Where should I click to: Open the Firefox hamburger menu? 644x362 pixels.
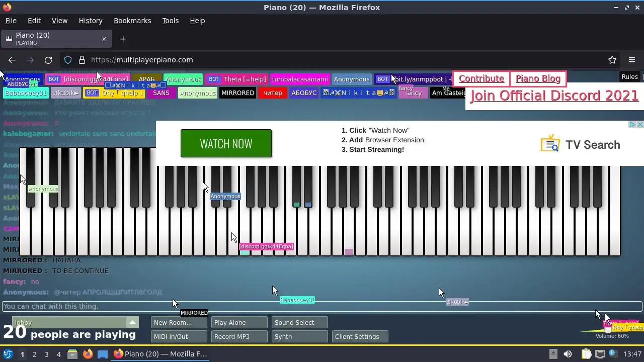click(x=632, y=60)
